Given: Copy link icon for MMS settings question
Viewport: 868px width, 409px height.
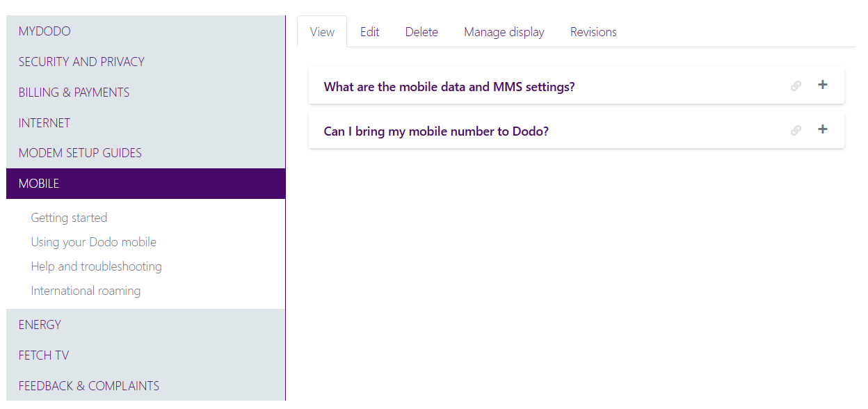Looking at the screenshot, I should tap(796, 86).
